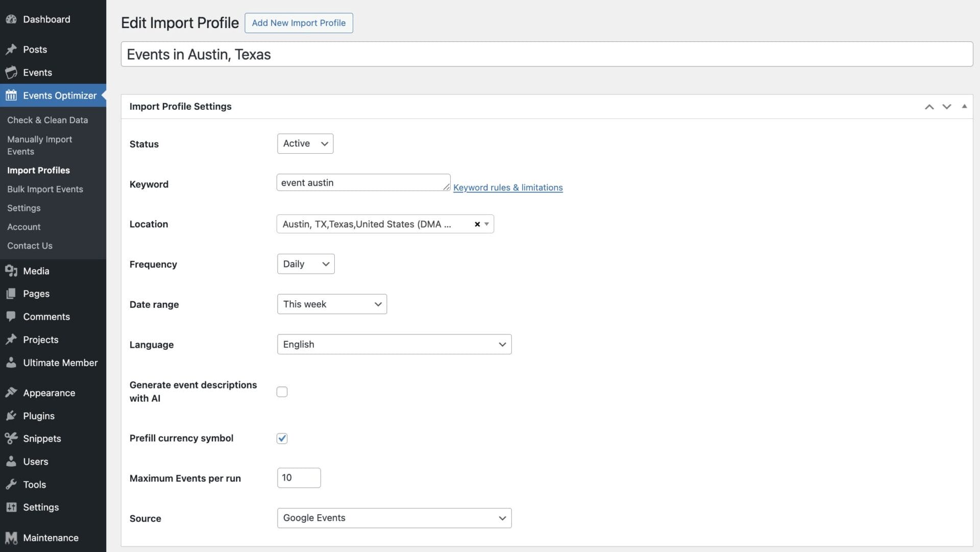Open Tools using the wrench icon
The image size is (980, 552).
12,484
